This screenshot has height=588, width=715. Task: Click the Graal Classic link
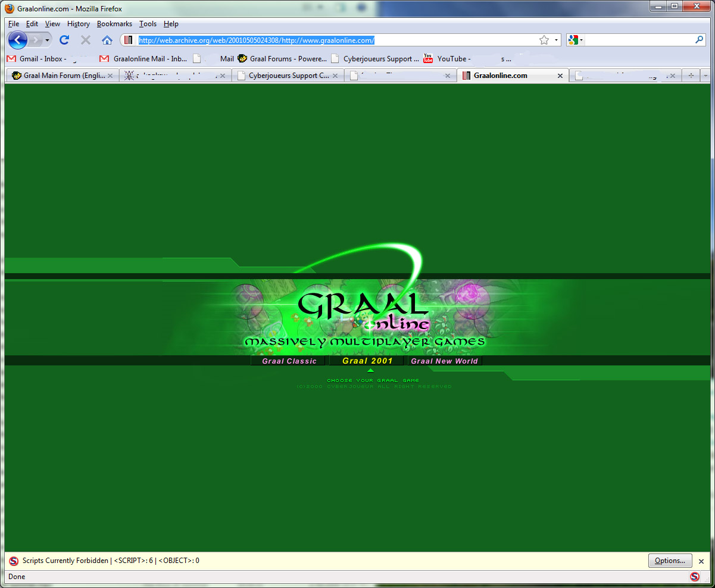click(x=289, y=361)
